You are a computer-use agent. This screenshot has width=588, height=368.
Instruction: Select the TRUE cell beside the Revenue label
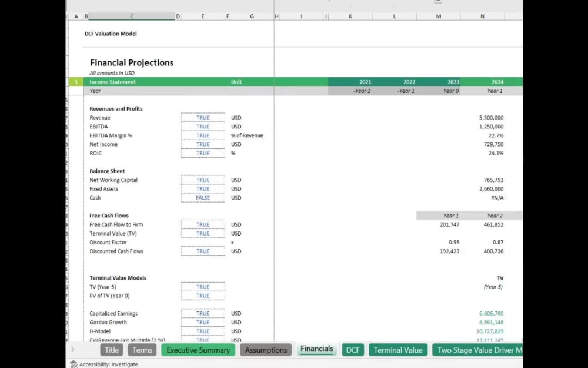pos(203,118)
